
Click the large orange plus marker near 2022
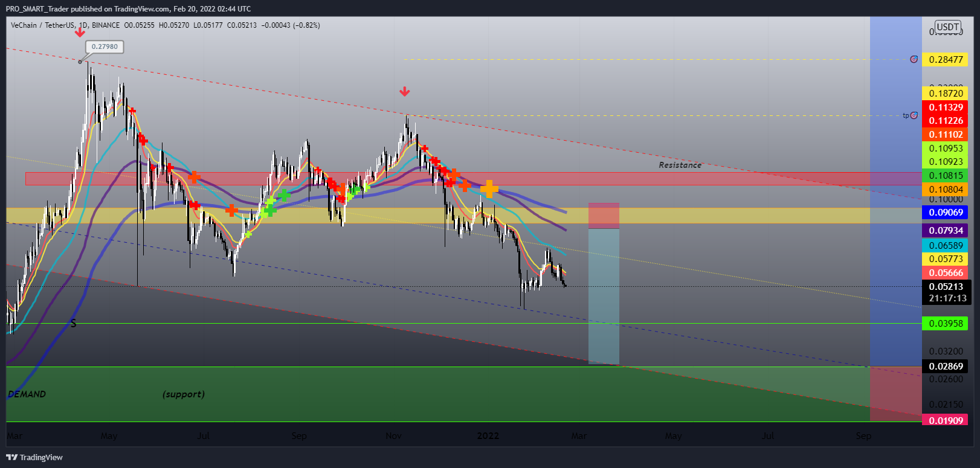click(x=489, y=188)
